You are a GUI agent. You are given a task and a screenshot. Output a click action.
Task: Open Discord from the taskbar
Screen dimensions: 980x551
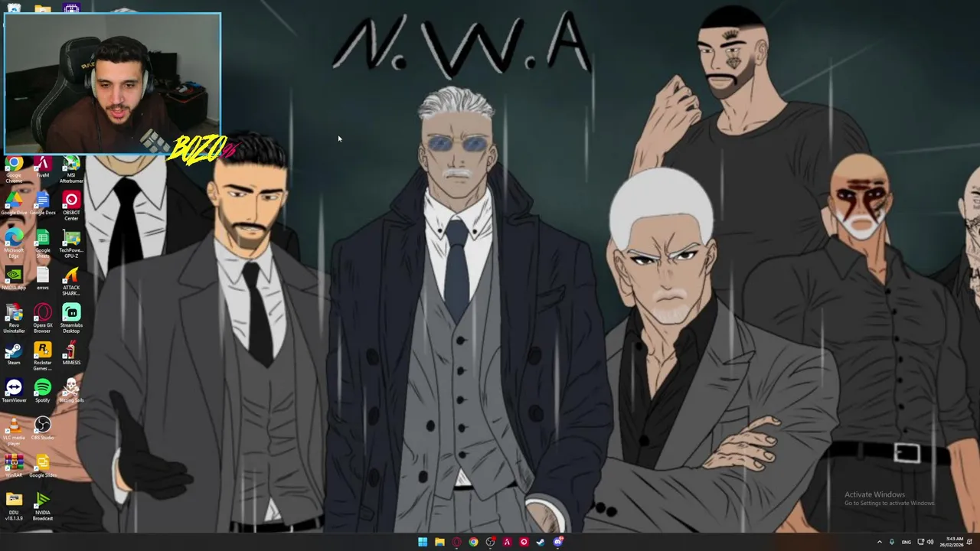pos(558,542)
